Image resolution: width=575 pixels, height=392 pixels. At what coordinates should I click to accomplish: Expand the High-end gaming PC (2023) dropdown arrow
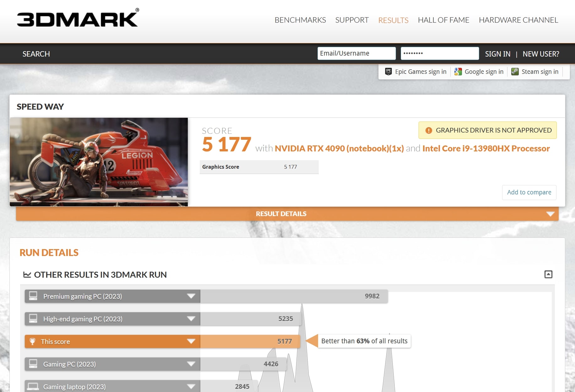click(x=191, y=318)
